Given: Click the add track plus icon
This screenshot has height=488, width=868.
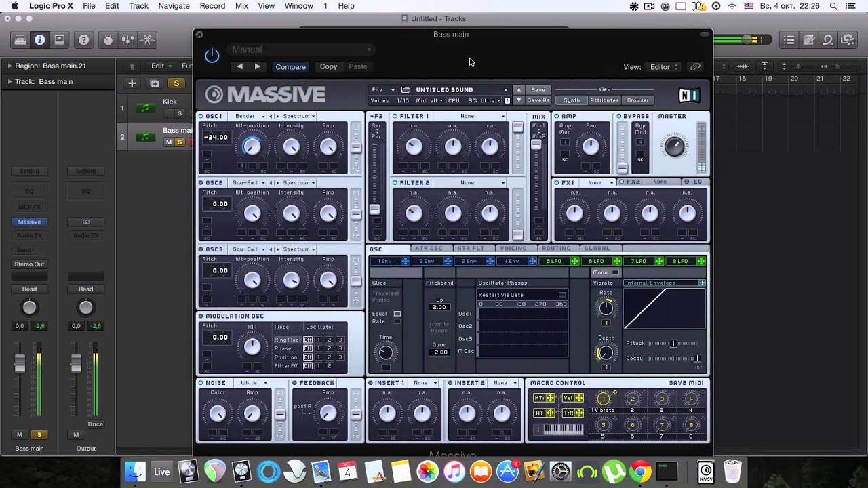Looking at the screenshot, I should pos(132,83).
